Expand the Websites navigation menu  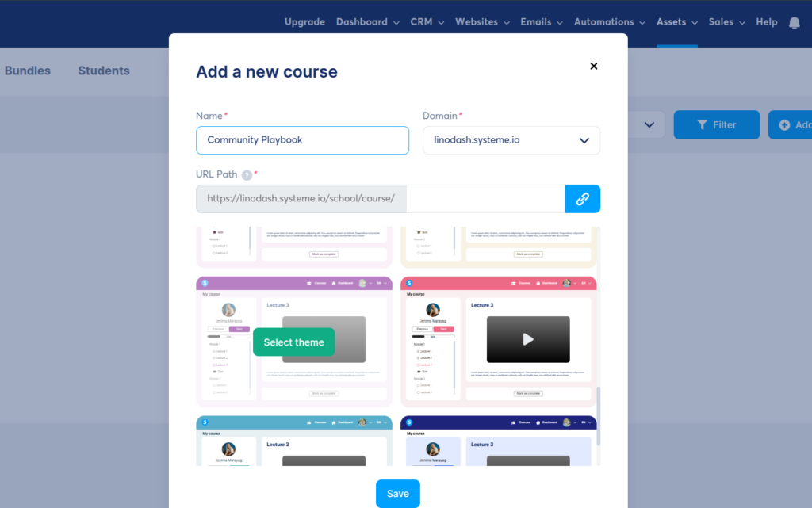[481, 21]
